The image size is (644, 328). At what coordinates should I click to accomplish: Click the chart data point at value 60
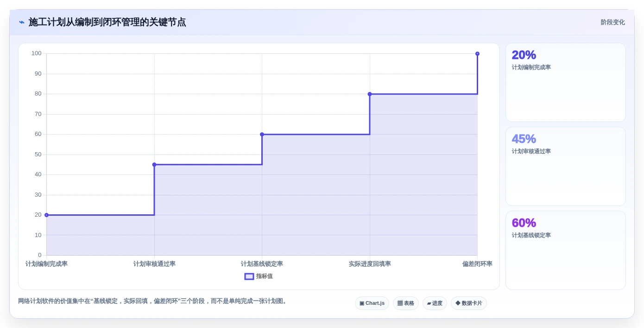262,135
